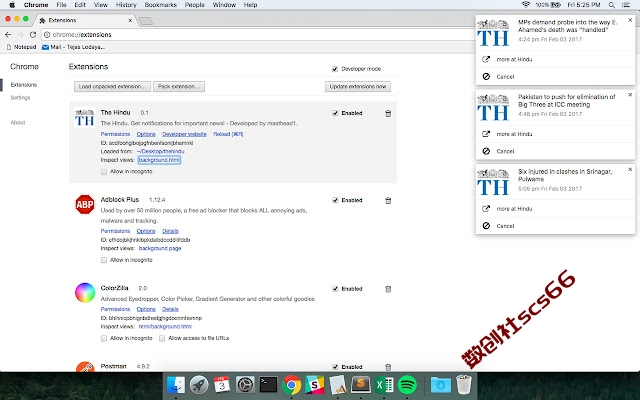This screenshot has height=400, width=640.
Task: Open the File menu
Action: tap(61, 5)
